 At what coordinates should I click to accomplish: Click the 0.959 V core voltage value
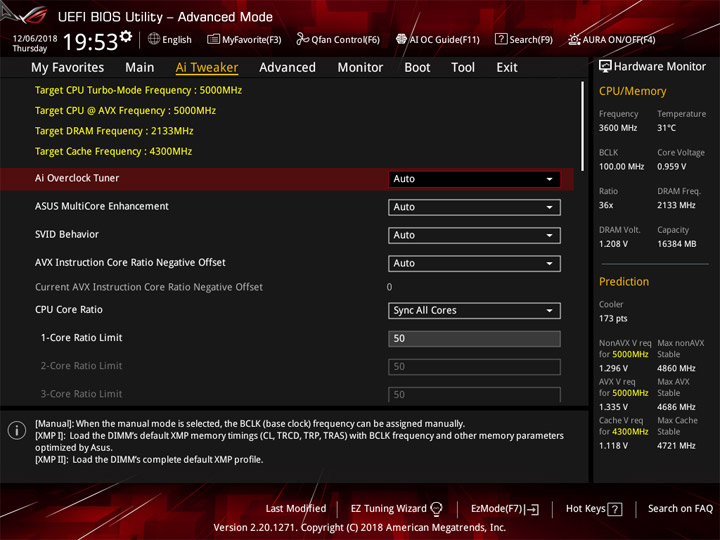[x=671, y=166]
